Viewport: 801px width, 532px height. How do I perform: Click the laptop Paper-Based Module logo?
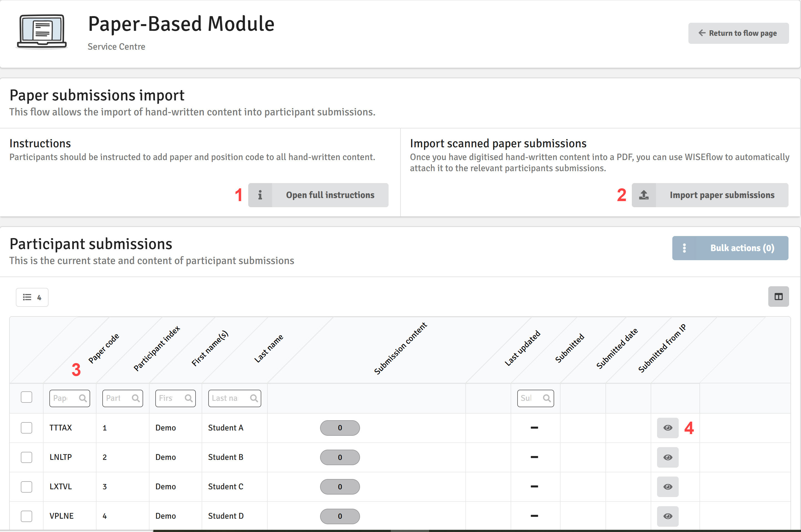click(42, 32)
